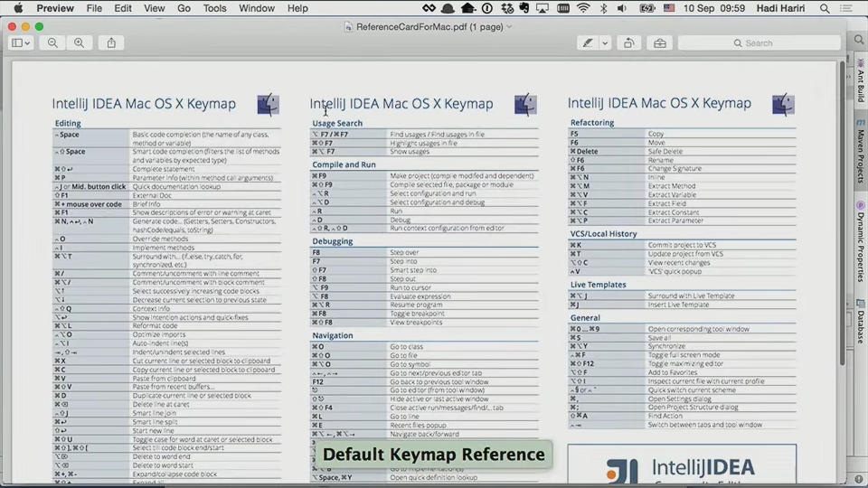Click the Editing section heading

tap(68, 123)
